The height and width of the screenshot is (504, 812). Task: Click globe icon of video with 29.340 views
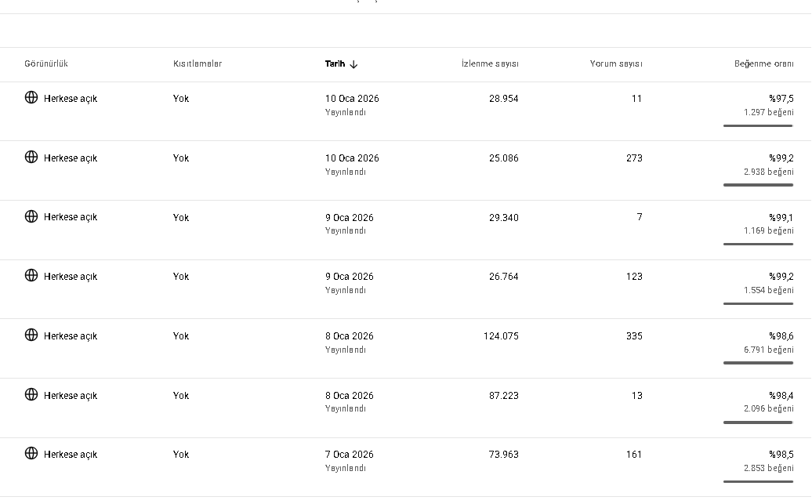point(31,216)
